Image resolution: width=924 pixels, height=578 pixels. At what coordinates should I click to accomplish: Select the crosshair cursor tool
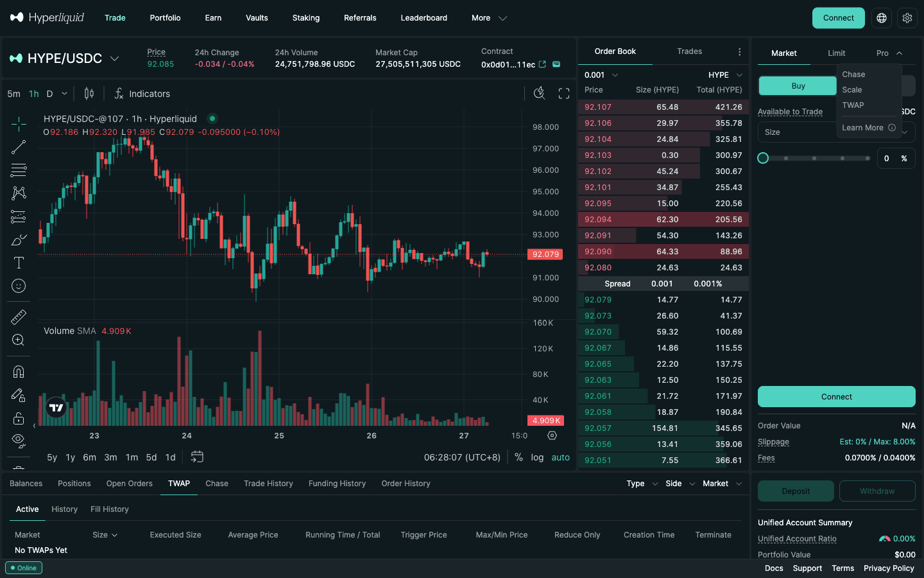(19, 123)
